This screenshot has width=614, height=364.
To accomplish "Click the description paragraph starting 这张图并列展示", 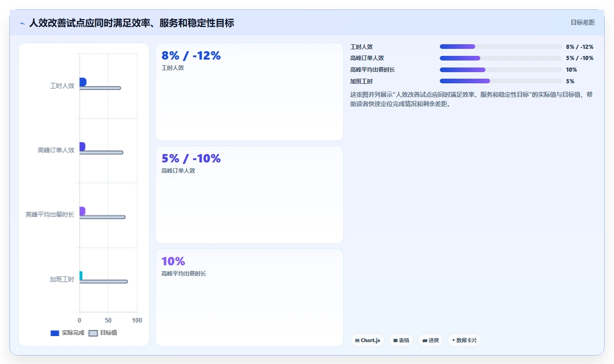I will click(471, 99).
